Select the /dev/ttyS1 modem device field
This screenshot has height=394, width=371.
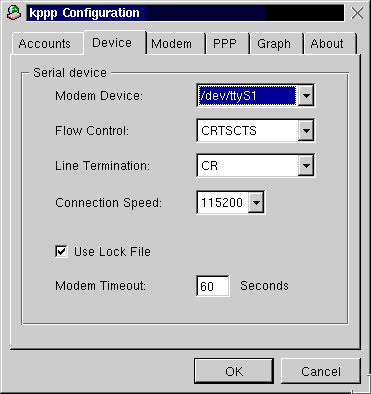[x=247, y=96]
